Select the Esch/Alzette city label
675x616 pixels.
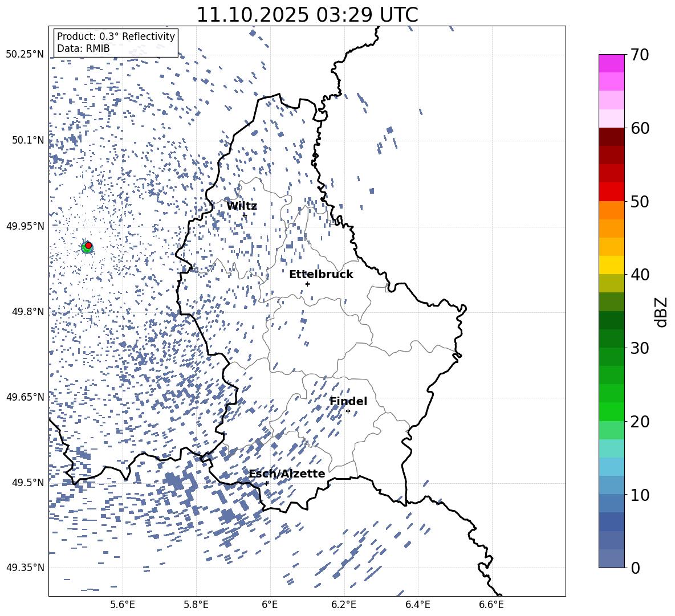point(287,474)
